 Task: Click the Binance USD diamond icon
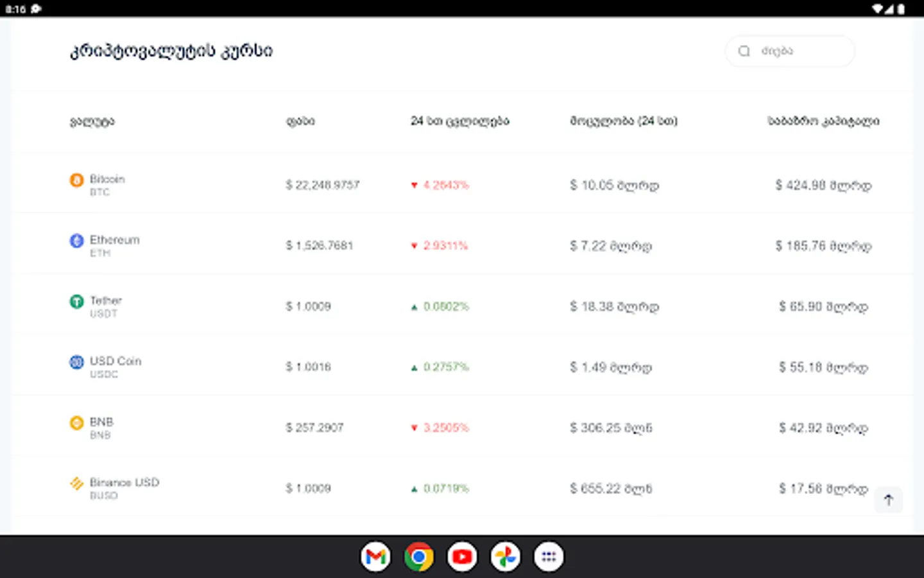(76, 484)
